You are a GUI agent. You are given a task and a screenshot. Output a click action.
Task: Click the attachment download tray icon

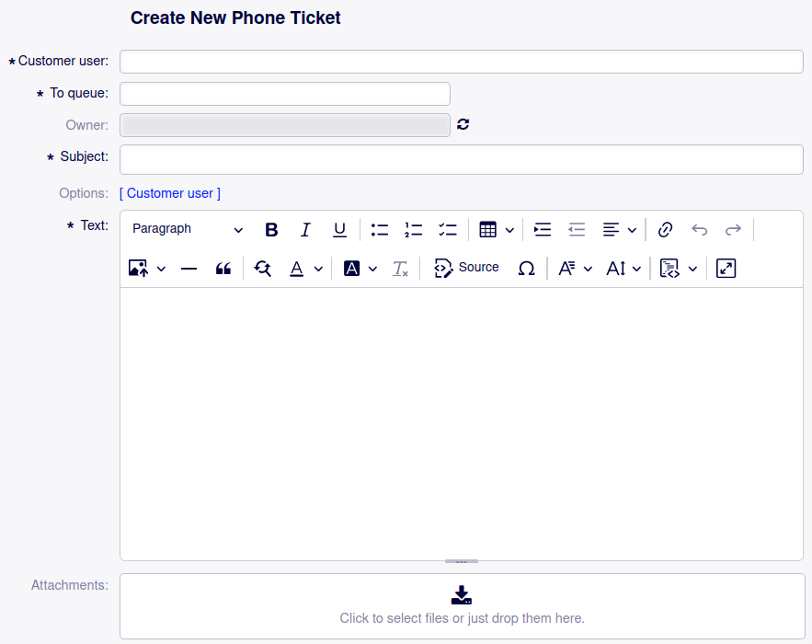(x=462, y=595)
